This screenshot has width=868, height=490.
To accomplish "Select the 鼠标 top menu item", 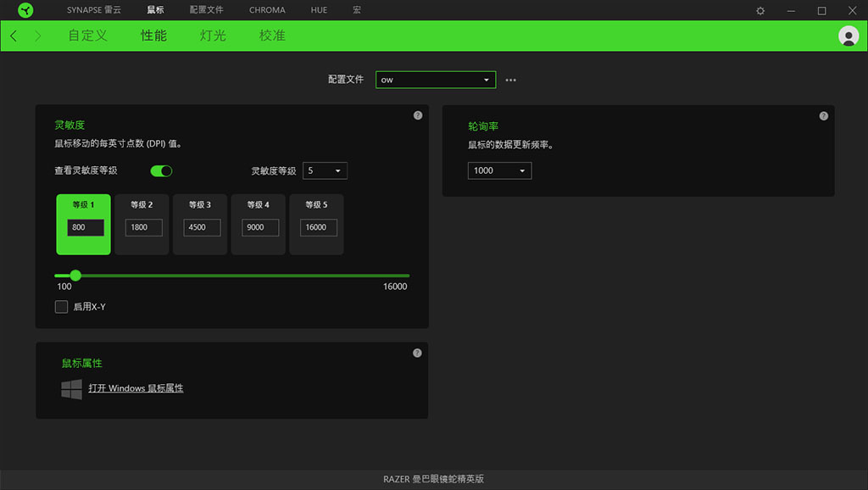I will pyautogui.click(x=156, y=10).
